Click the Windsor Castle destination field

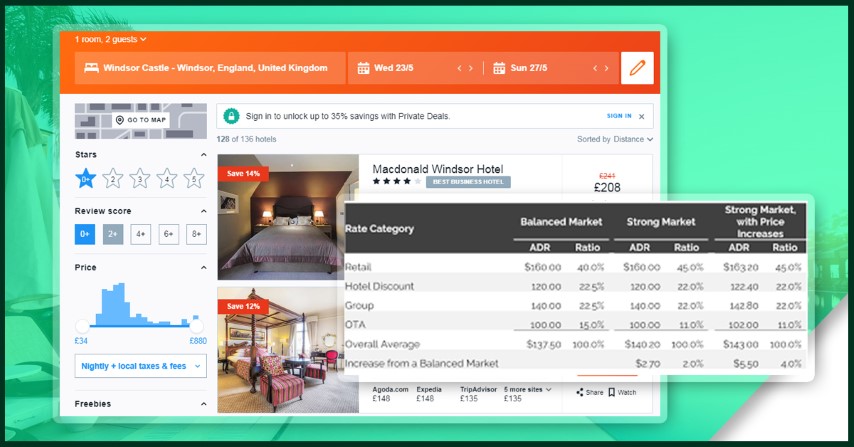[210, 68]
